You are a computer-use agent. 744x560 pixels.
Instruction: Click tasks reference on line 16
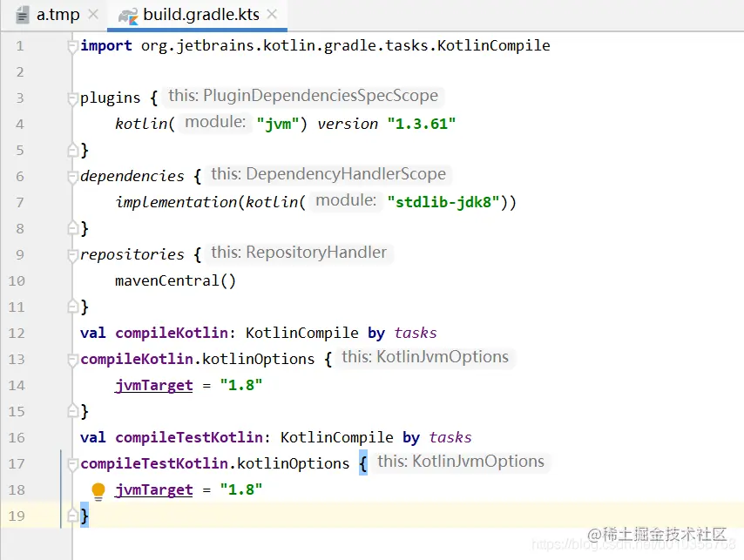point(450,437)
